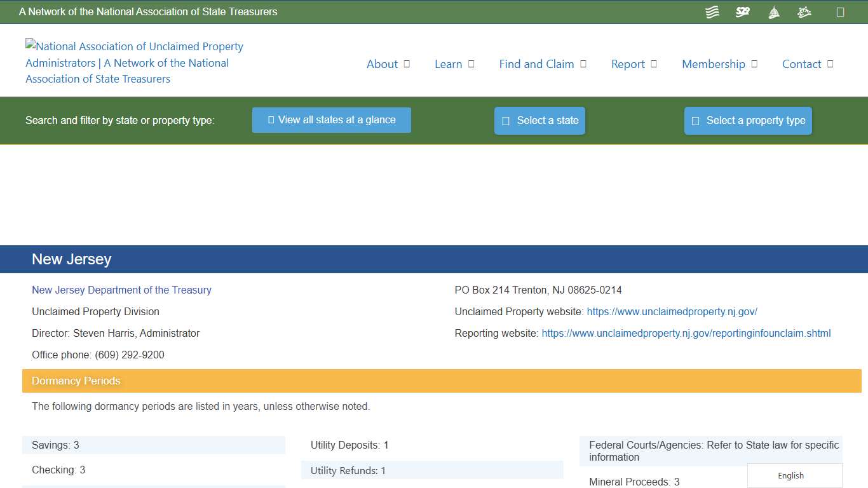Select the capitol building icon
Image resolution: width=868 pixels, height=488 pixels.
[x=773, y=11]
